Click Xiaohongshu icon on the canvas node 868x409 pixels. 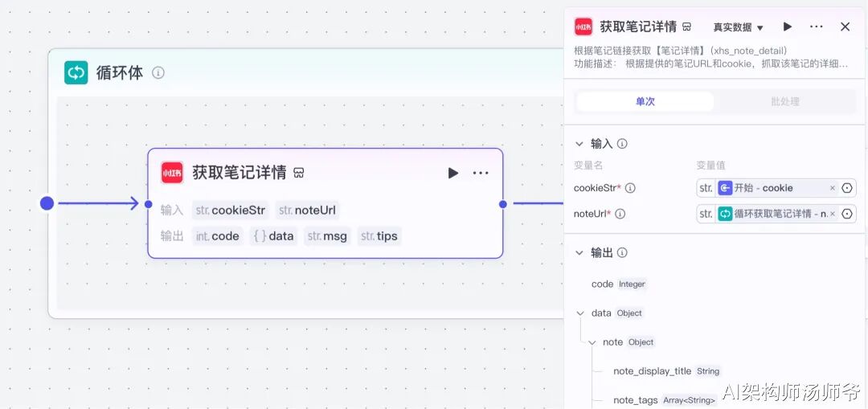tap(172, 173)
